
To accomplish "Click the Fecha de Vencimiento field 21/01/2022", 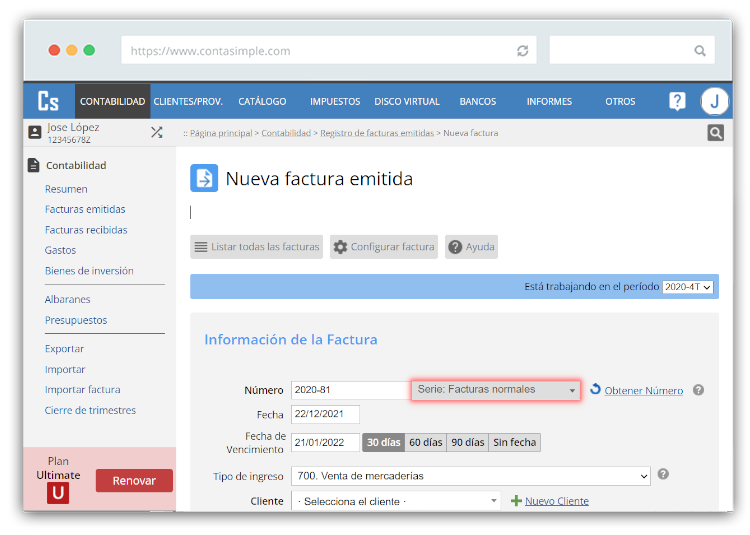I will click(x=325, y=442).
